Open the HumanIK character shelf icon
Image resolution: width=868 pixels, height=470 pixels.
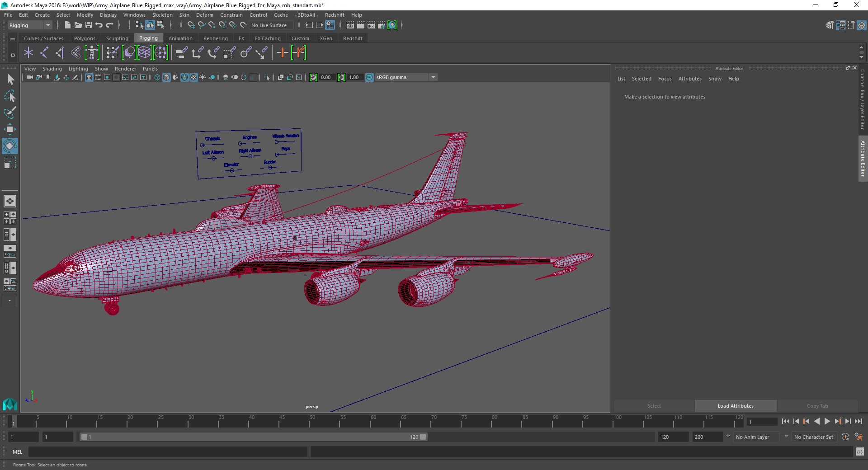pos(92,53)
